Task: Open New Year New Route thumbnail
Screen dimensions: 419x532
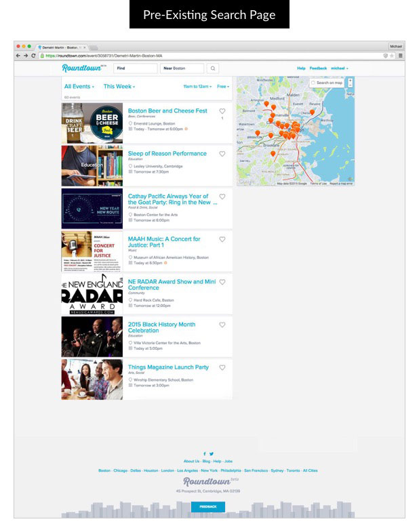Action: coord(92,209)
